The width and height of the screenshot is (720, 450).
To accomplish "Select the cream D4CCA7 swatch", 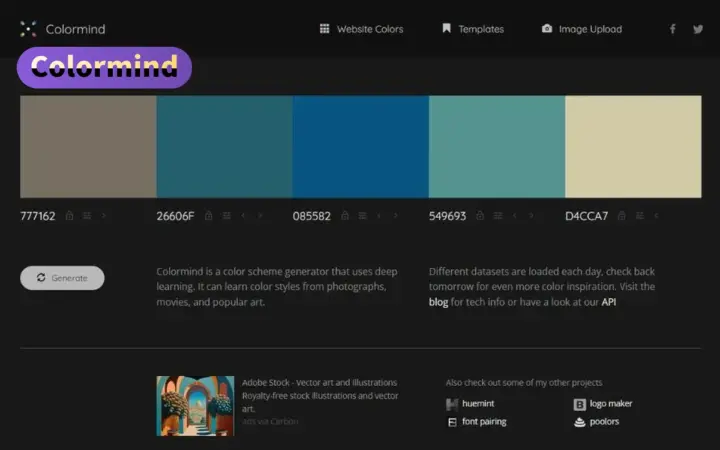I will pos(633,146).
